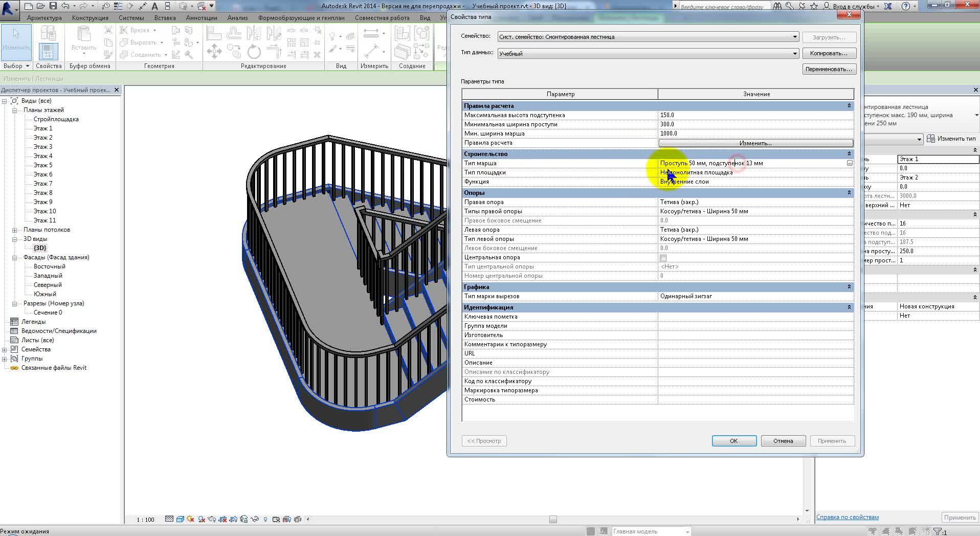Open the Конструкция ribbon tab
Screen dimensions: 980x536
pos(90,17)
